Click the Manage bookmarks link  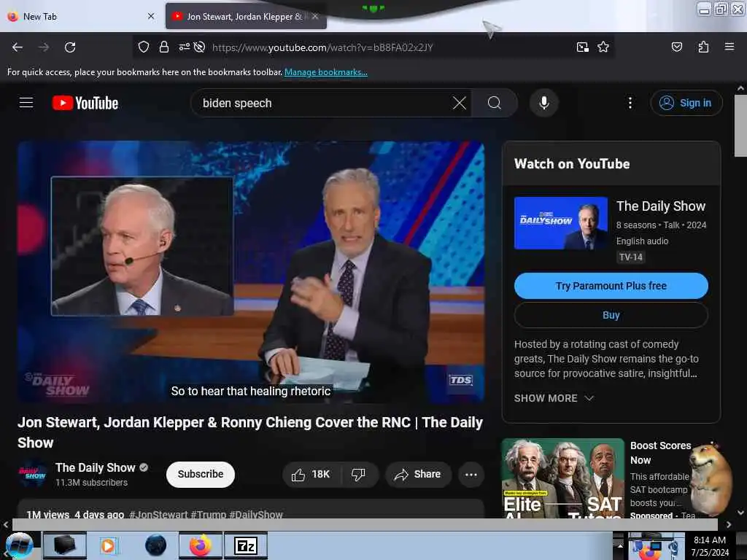[326, 72]
